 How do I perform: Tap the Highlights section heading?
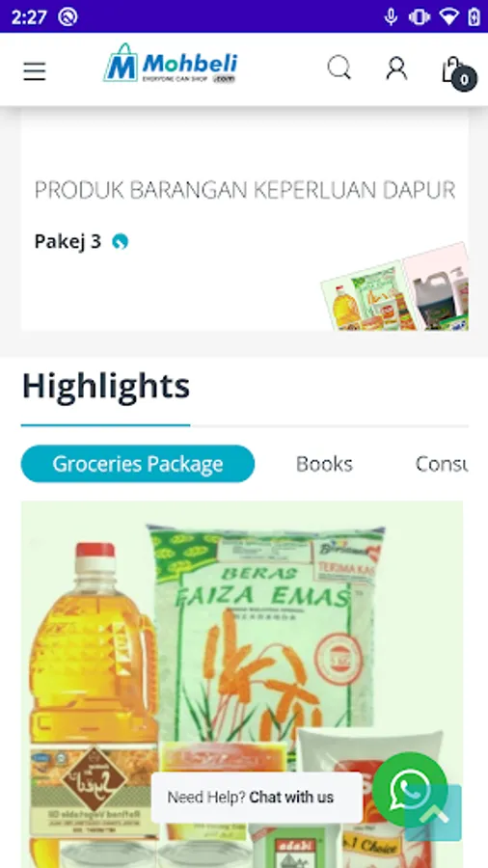106,385
